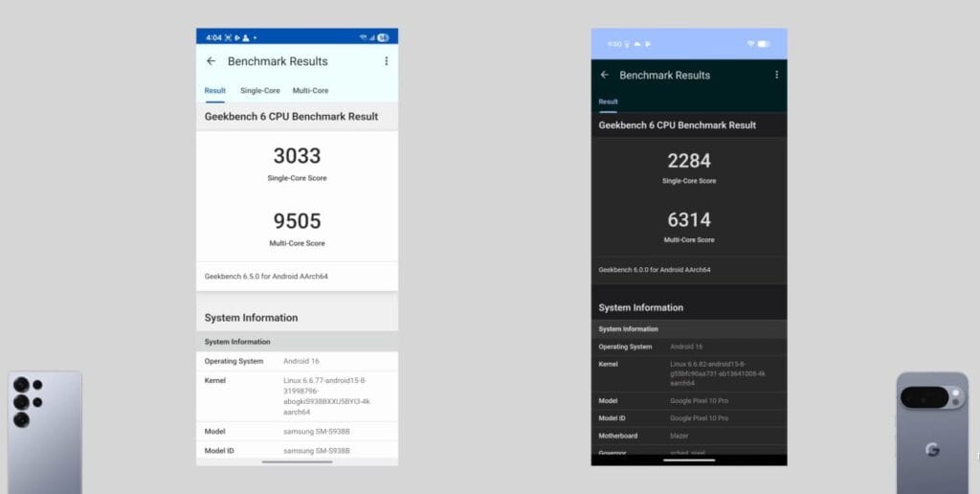Screen dimensions: 980x494
Task: Tap the back arrow on the dark Benchmark Results screen
Action: tap(604, 75)
